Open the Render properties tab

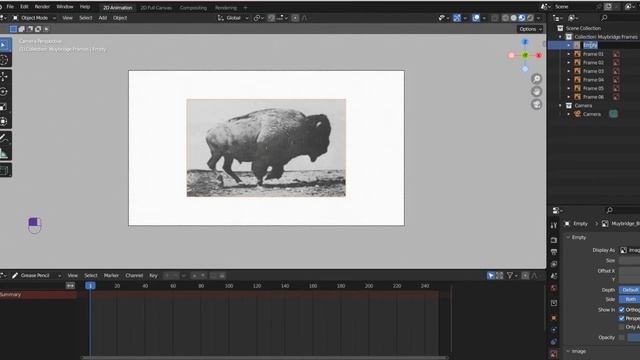(x=553, y=240)
